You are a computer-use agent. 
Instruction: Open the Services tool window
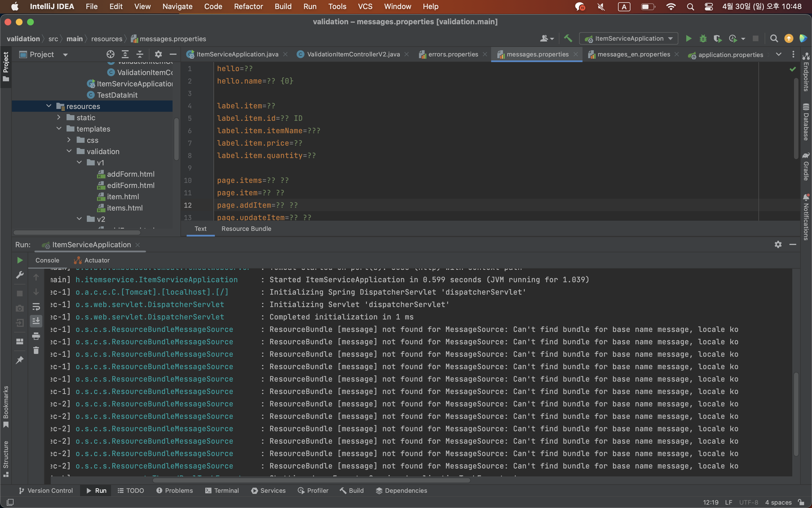[x=268, y=491]
